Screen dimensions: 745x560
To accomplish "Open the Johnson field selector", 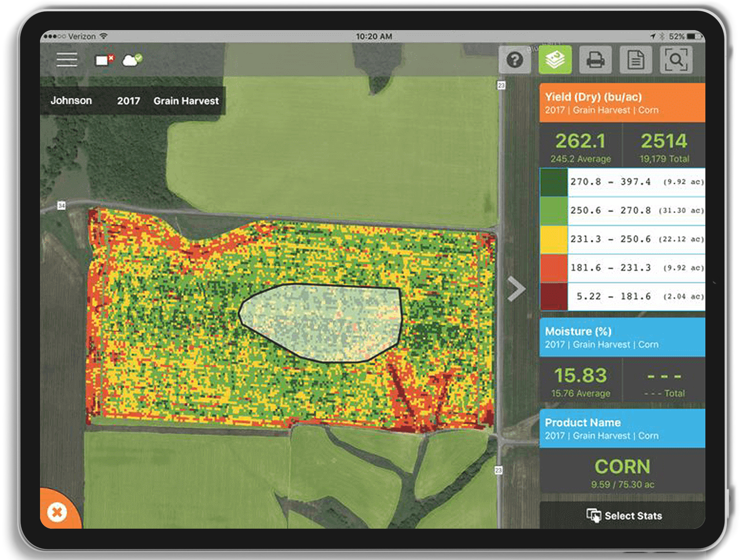I will click(x=71, y=101).
